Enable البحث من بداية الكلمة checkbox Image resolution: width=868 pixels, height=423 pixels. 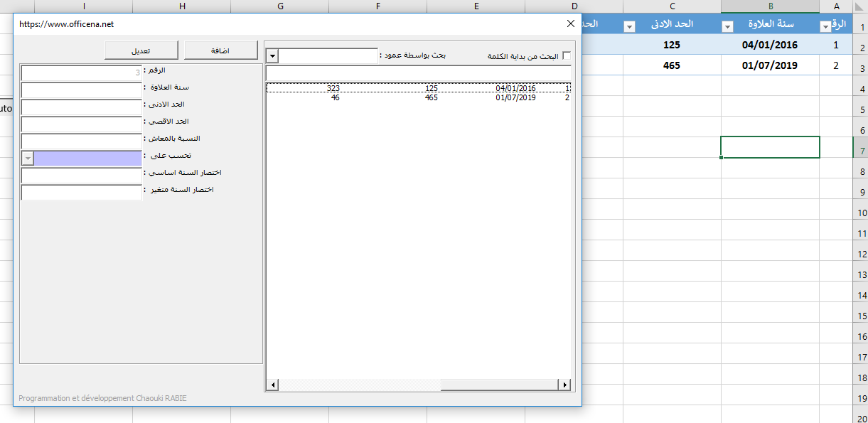(x=566, y=55)
